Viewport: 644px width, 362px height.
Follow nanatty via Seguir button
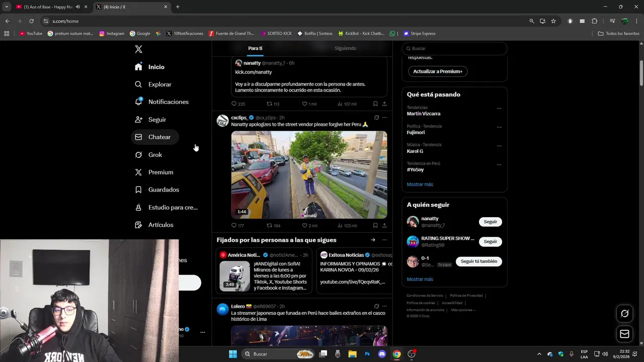click(490, 222)
